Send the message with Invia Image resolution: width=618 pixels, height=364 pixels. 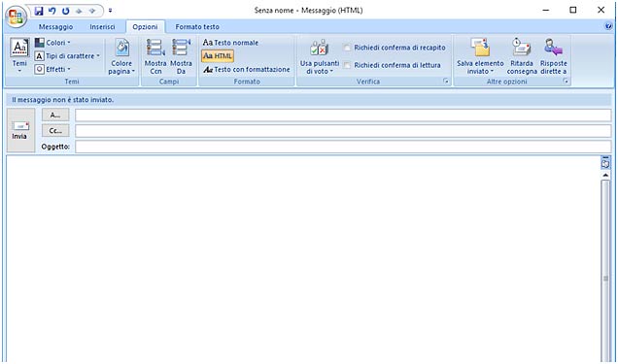coord(20,130)
